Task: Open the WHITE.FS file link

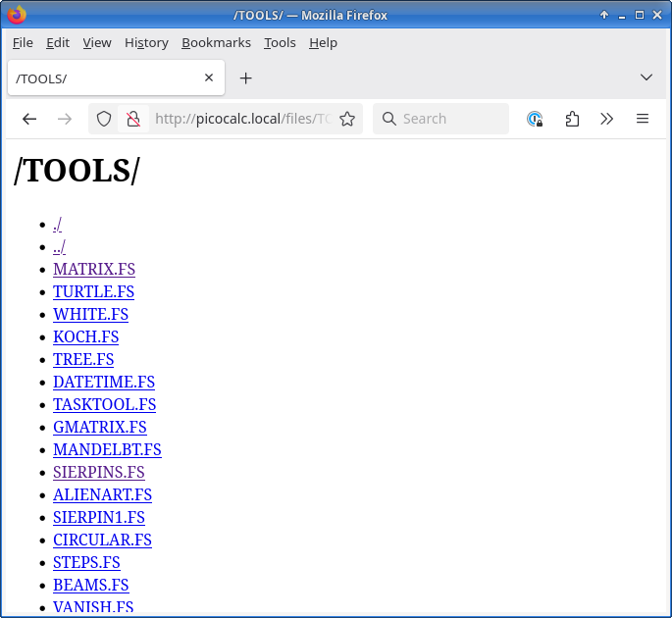Action: [x=91, y=315]
